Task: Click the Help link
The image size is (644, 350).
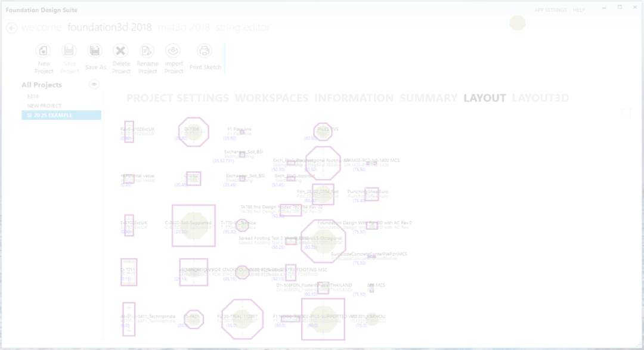Action: coord(579,10)
